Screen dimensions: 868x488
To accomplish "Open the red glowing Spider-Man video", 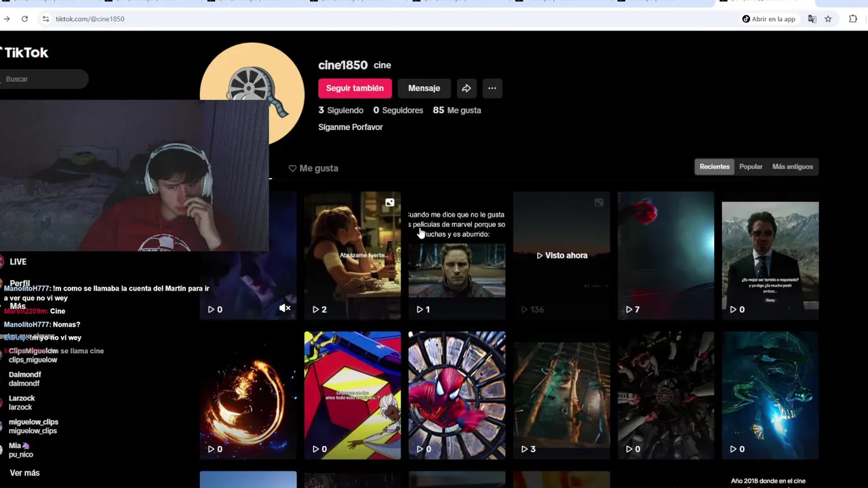I will pyautogui.click(x=666, y=256).
